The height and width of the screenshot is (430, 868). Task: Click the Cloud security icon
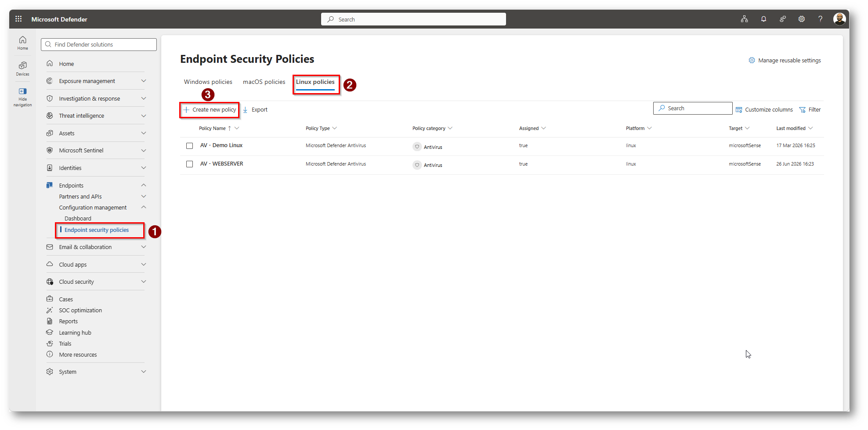click(x=50, y=282)
